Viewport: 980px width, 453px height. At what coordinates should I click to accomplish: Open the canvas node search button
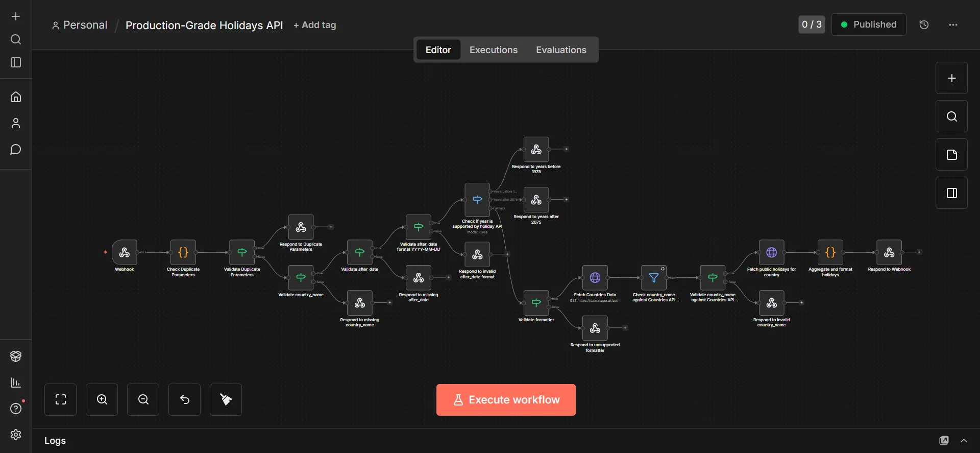(x=951, y=116)
